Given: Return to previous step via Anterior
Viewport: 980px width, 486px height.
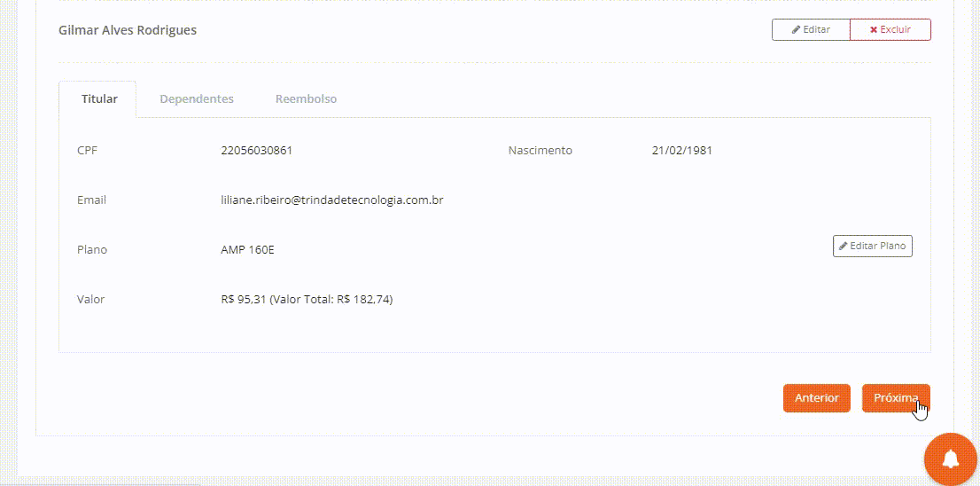Looking at the screenshot, I should click(x=816, y=398).
